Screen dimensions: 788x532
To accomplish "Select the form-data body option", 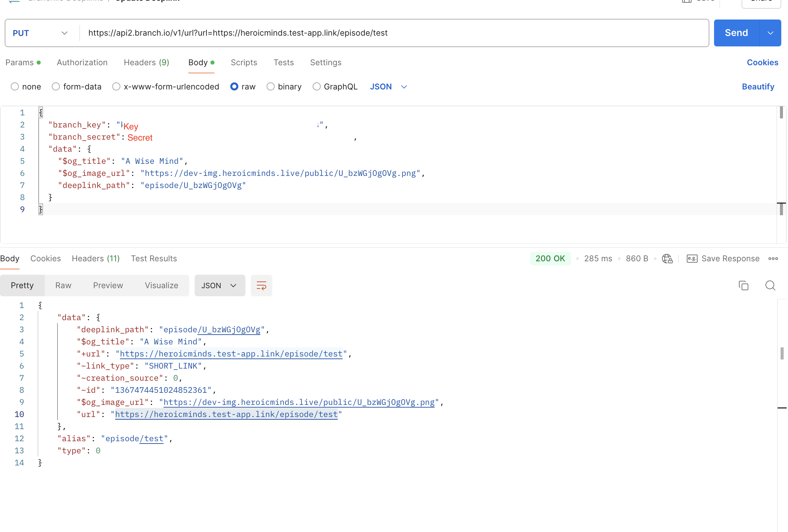I will click(x=56, y=87).
